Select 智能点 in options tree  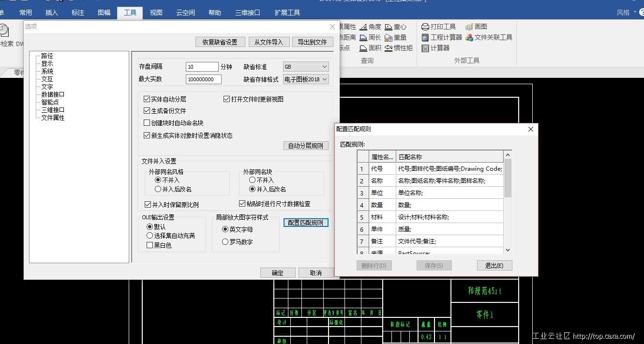click(x=50, y=103)
